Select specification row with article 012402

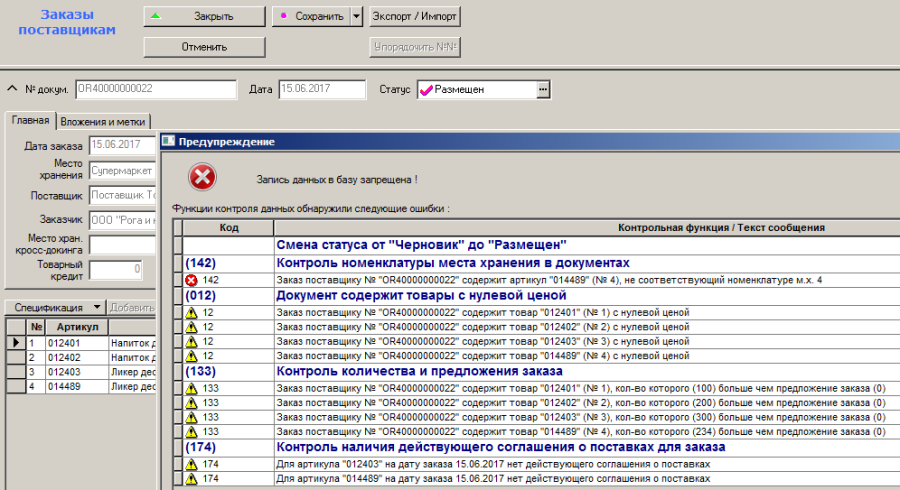pyautogui.click(x=81, y=357)
